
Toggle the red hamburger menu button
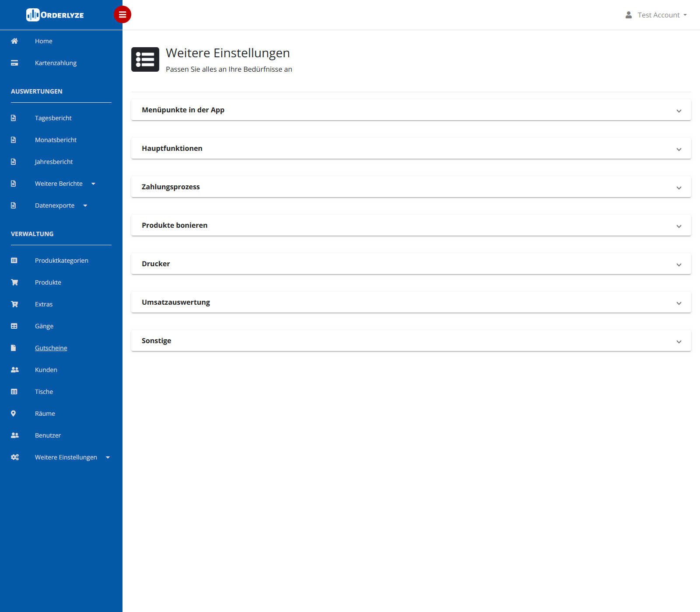[122, 14]
